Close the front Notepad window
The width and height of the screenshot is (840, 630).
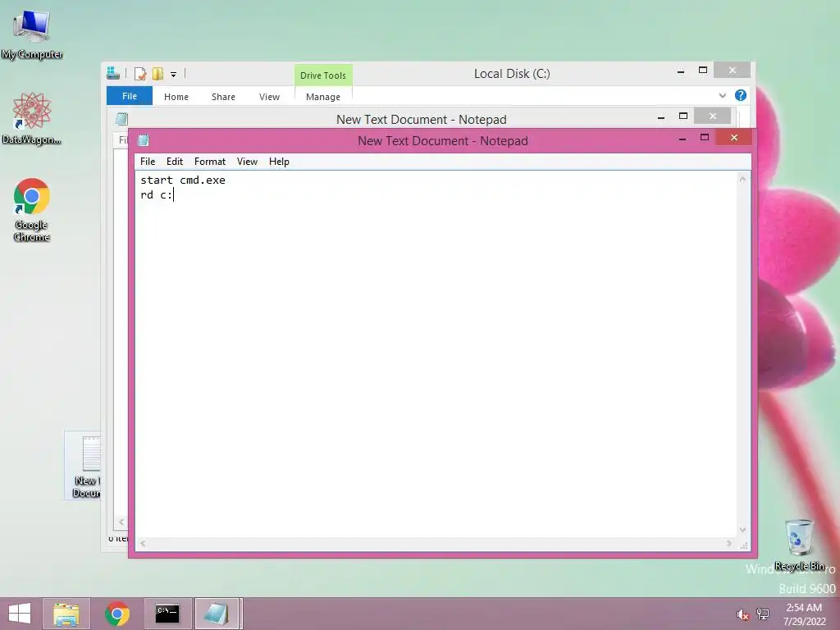click(734, 138)
